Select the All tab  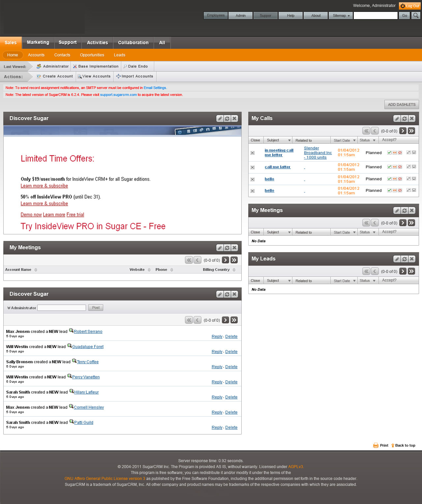tap(162, 43)
